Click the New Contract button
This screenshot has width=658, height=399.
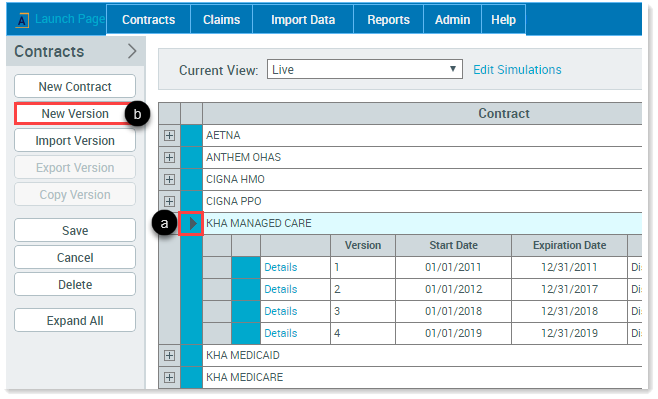pyautogui.click(x=75, y=86)
